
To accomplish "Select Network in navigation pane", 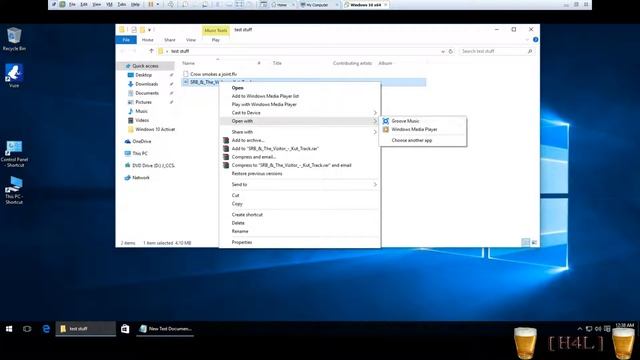I will 141,178.
